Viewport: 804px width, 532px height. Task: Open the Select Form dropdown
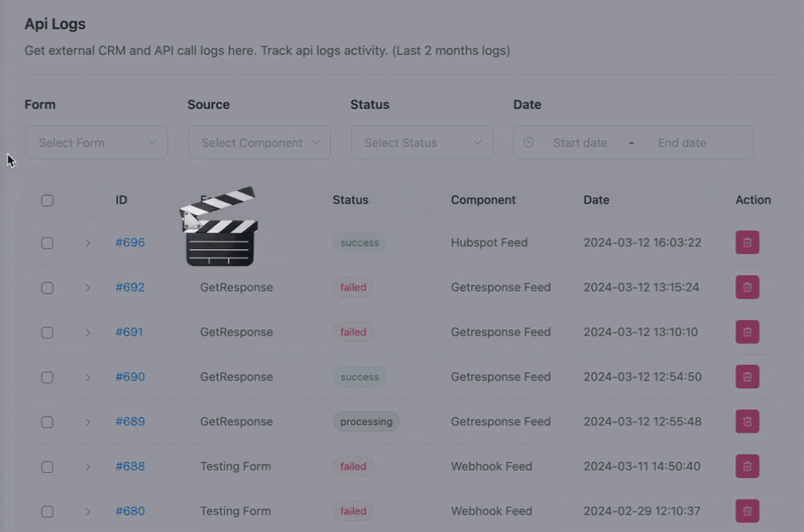pos(96,143)
